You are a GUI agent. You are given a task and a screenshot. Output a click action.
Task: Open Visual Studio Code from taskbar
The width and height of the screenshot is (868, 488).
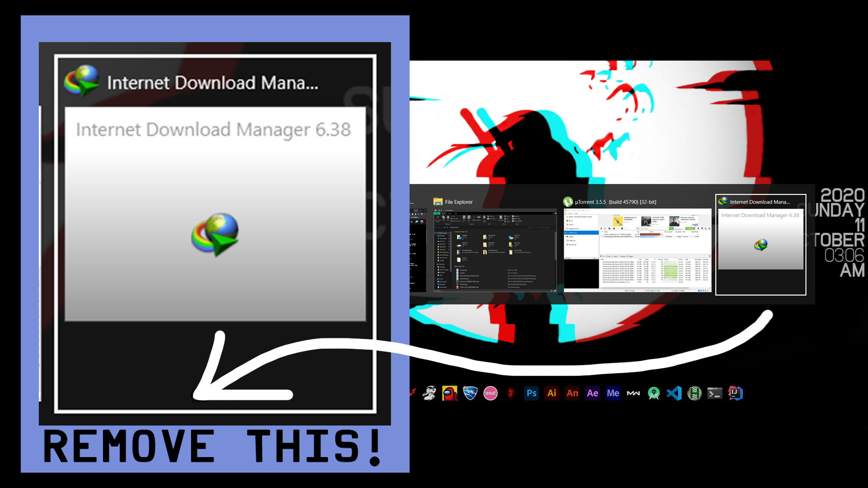(674, 393)
